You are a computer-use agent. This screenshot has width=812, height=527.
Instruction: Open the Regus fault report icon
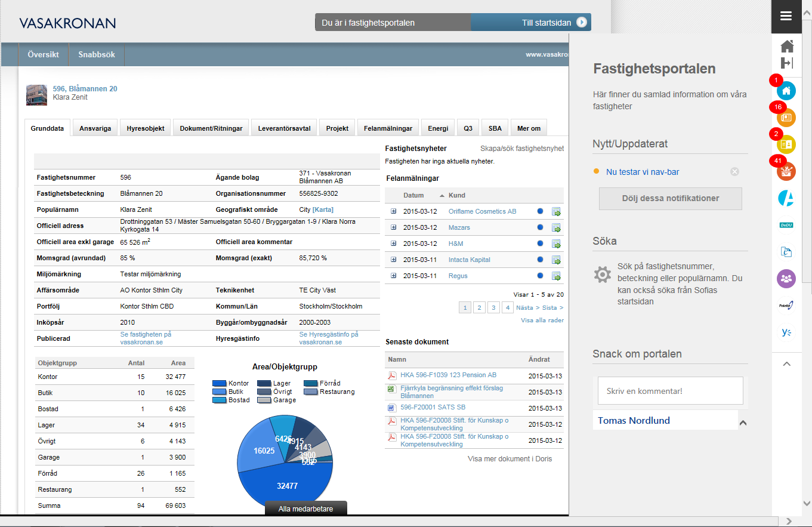(556, 276)
